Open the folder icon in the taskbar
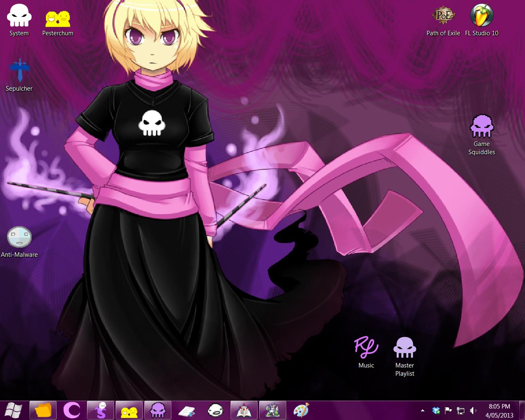This screenshot has height=420, width=525. click(43, 410)
